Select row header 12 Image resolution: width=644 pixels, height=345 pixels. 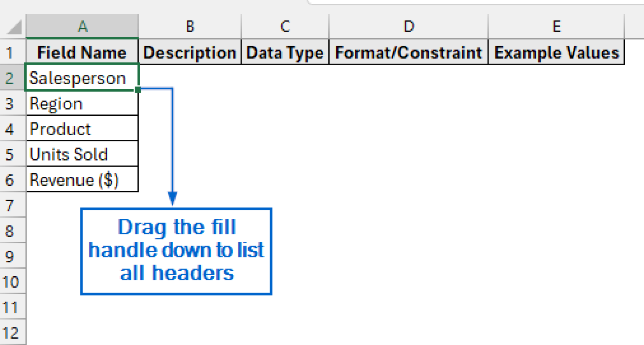click(x=13, y=333)
